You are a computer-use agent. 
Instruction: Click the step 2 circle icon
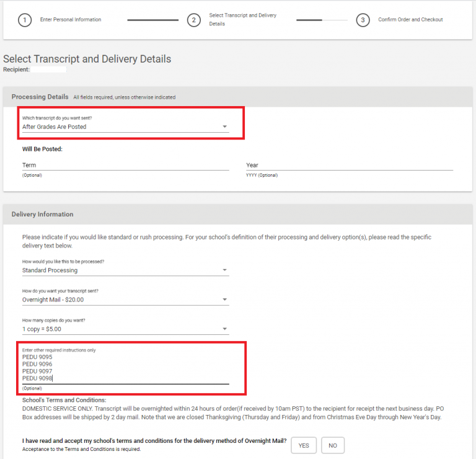[x=194, y=20]
